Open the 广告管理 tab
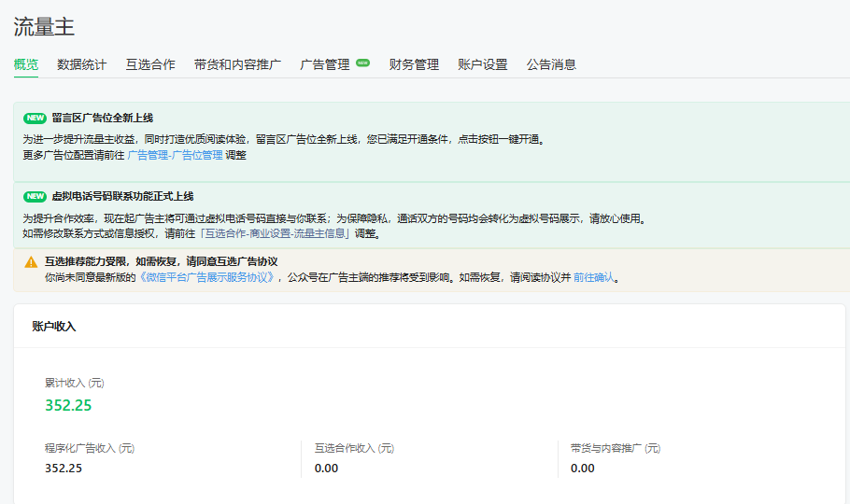 pos(324,64)
